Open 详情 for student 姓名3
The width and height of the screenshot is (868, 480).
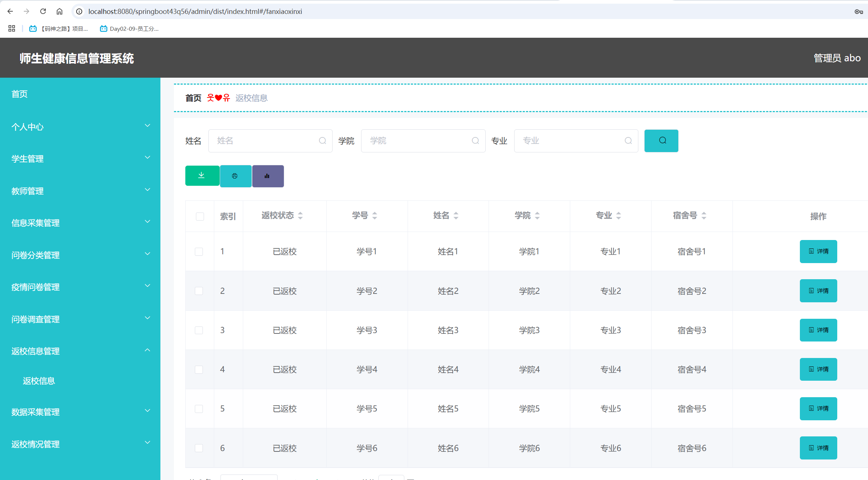pyautogui.click(x=818, y=330)
